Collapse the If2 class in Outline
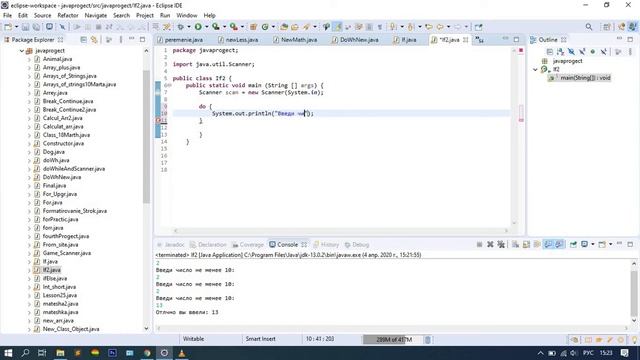This screenshot has width=640, height=360. point(535,69)
